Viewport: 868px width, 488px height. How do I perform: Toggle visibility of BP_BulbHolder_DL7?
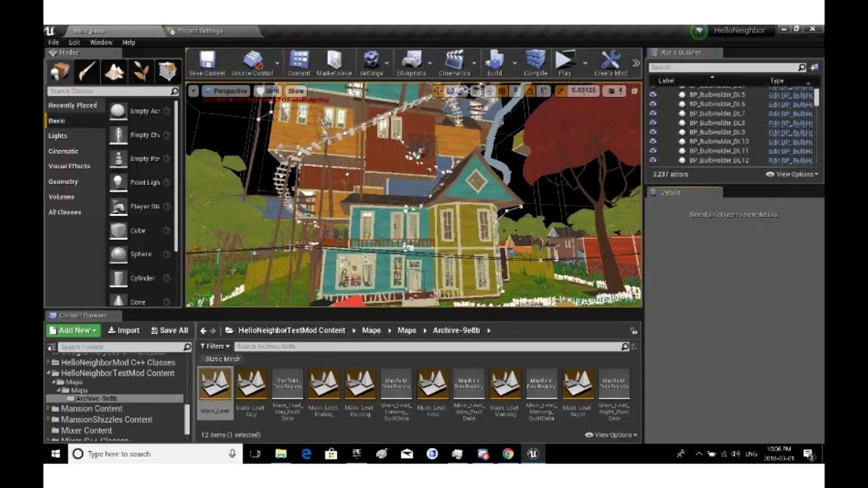pyautogui.click(x=653, y=113)
